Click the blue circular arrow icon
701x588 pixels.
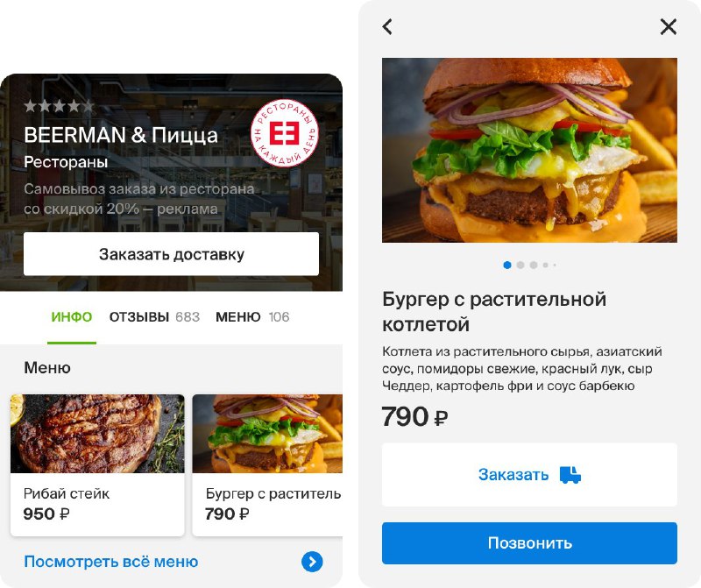click(x=312, y=562)
